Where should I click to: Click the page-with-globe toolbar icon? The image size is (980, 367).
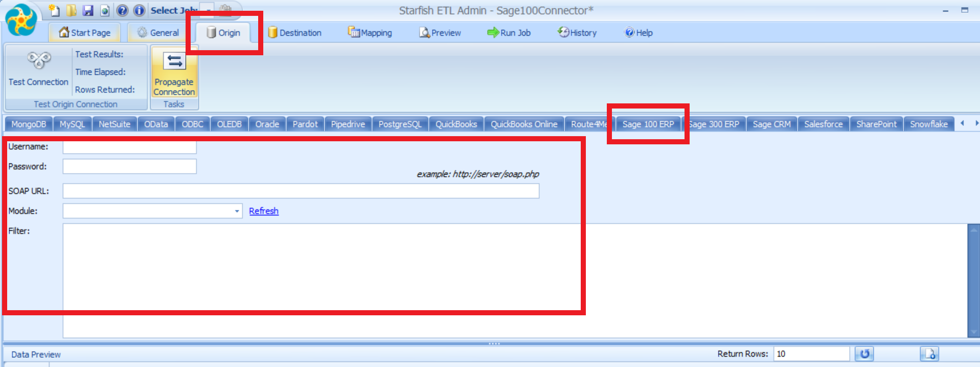[x=105, y=10]
